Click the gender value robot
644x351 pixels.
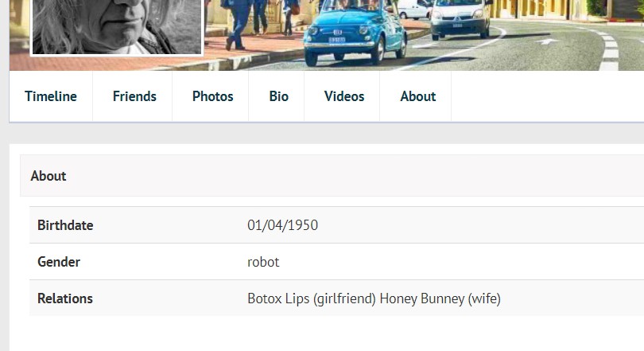[263, 262]
